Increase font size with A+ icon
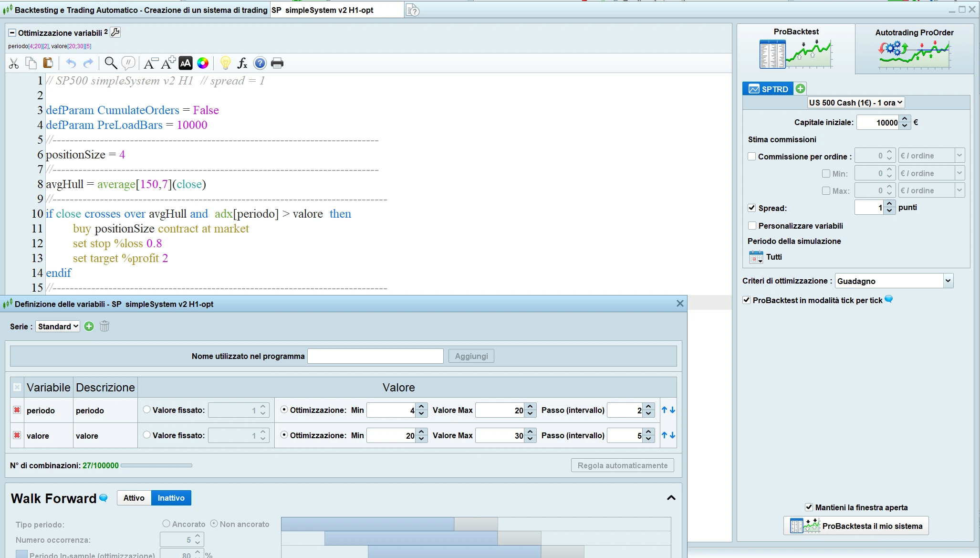This screenshot has width=980, height=558. 168,63
